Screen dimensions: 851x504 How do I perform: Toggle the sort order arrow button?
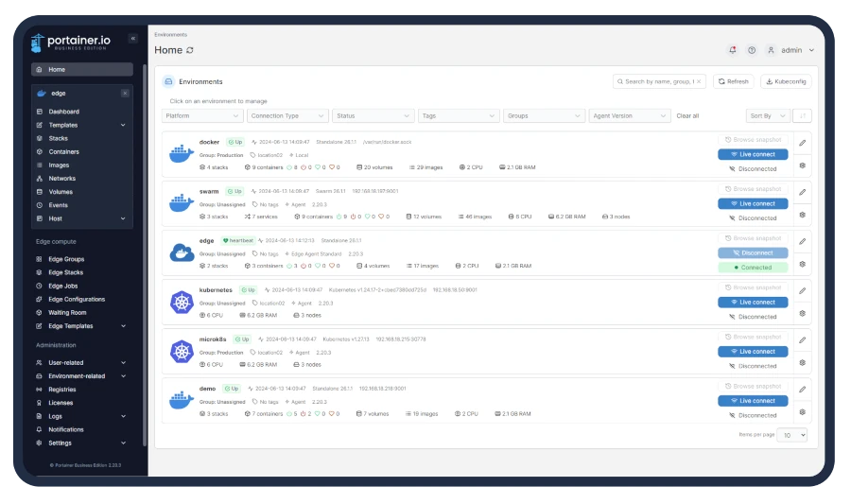point(802,115)
